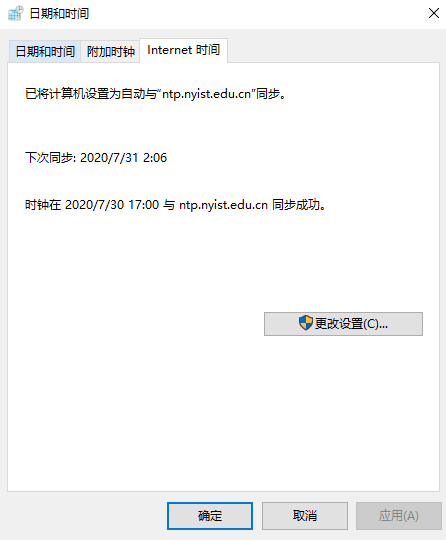Click the 下次同步 label
This screenshot has width=446, height=540.
pos(50,158)
